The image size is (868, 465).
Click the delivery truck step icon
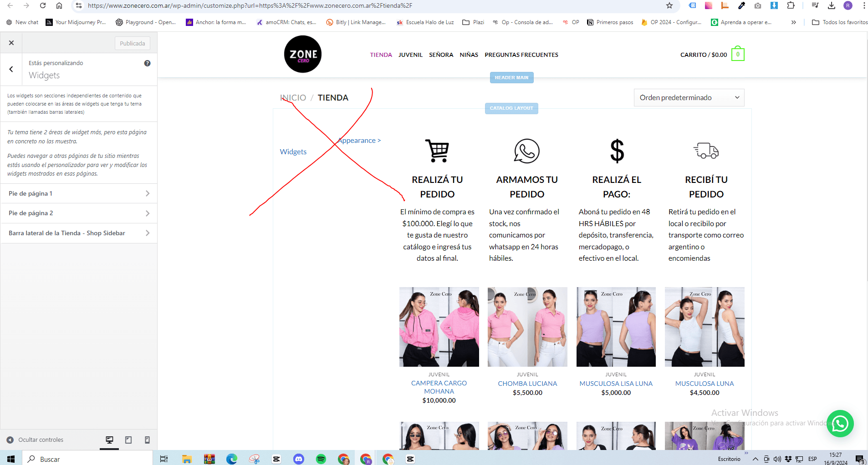(x=706, y=151)
